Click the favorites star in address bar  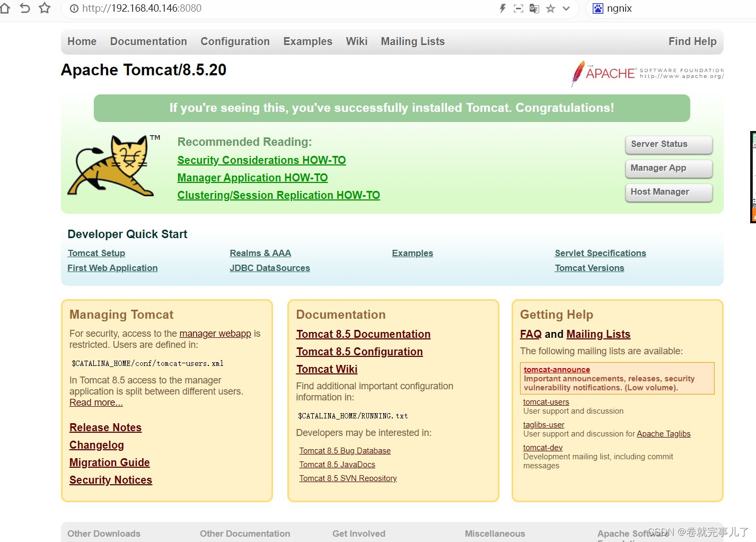click(550, 8)
